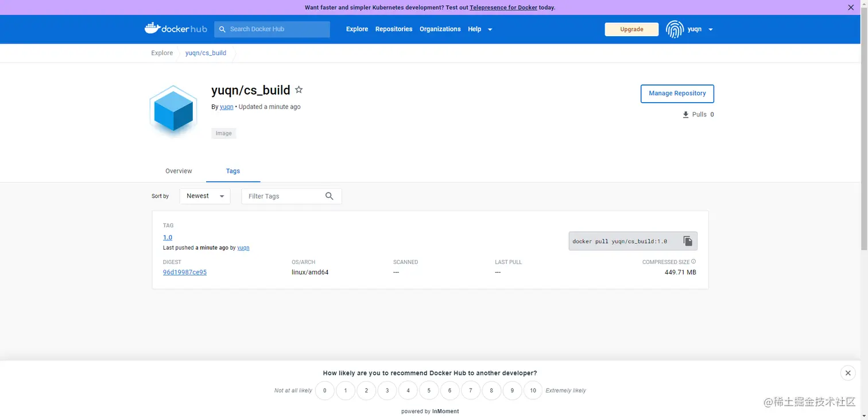Open the Explore menu item
The image size is (868, 420).
pos(357,29)
